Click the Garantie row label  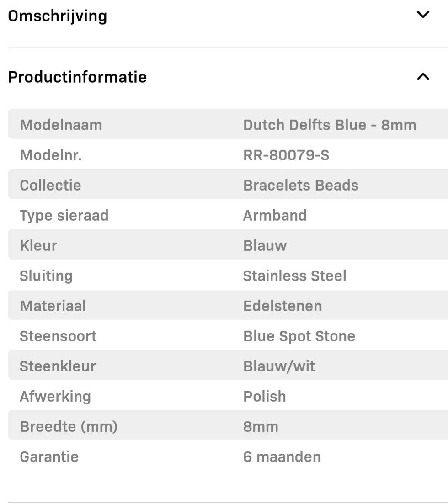coord(49,456)
